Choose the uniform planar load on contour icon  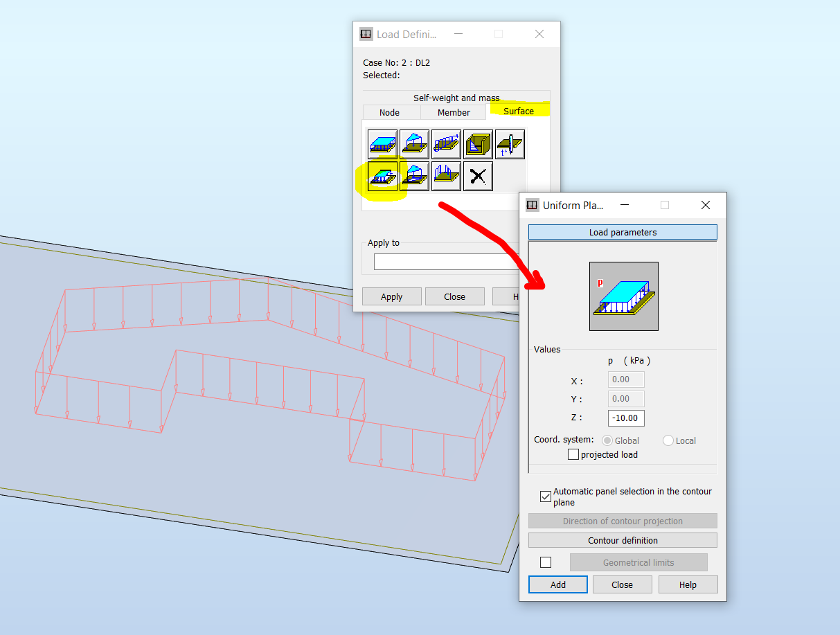pyautogui.click(x=383, y=175)
